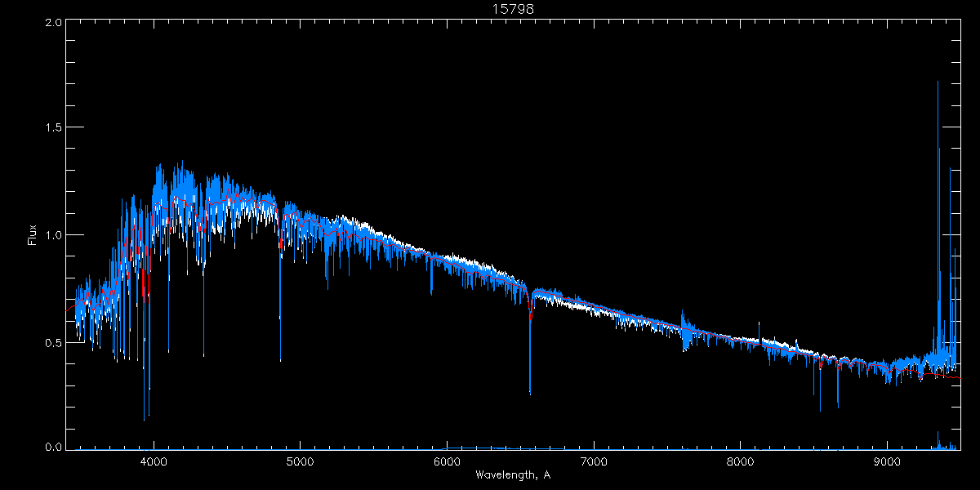Click the 0.5 y-axis tick label
The image size is (980, 490).
click(53, 342)
